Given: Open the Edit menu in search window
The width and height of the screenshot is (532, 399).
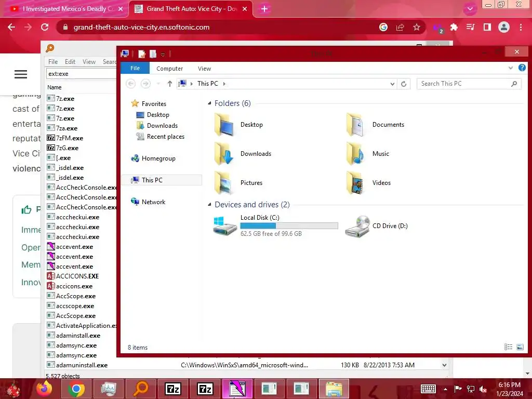Looking at the screenshot, I should [70, 62].
